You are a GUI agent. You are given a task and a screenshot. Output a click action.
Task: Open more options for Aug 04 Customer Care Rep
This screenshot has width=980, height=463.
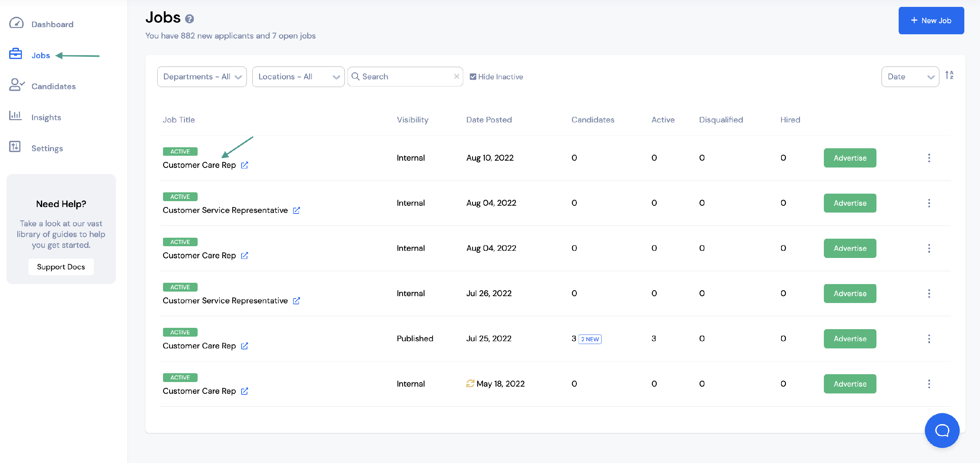tap(929, 248)
